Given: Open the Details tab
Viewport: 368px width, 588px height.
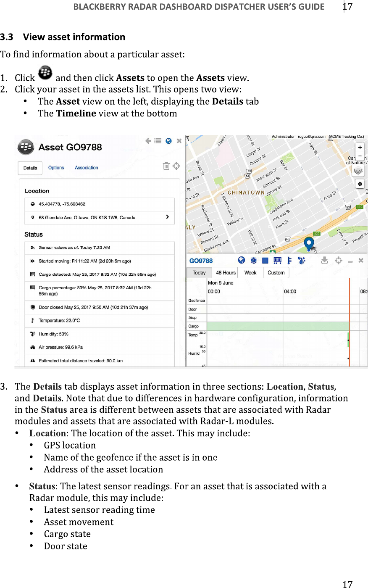Looking at the screenshot, I should (x=30, y=168).
